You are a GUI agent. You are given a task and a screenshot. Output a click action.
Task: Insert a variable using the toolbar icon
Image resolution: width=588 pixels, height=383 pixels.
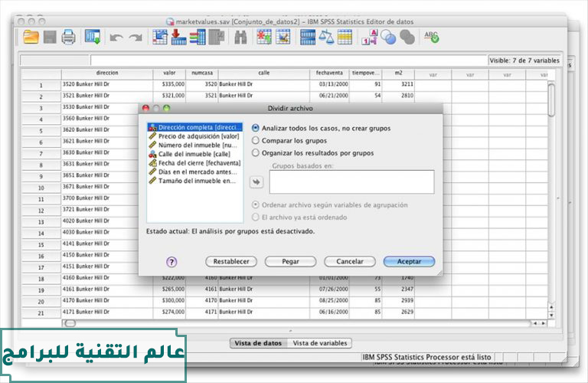pyautogui.click(x=283, y=37)
